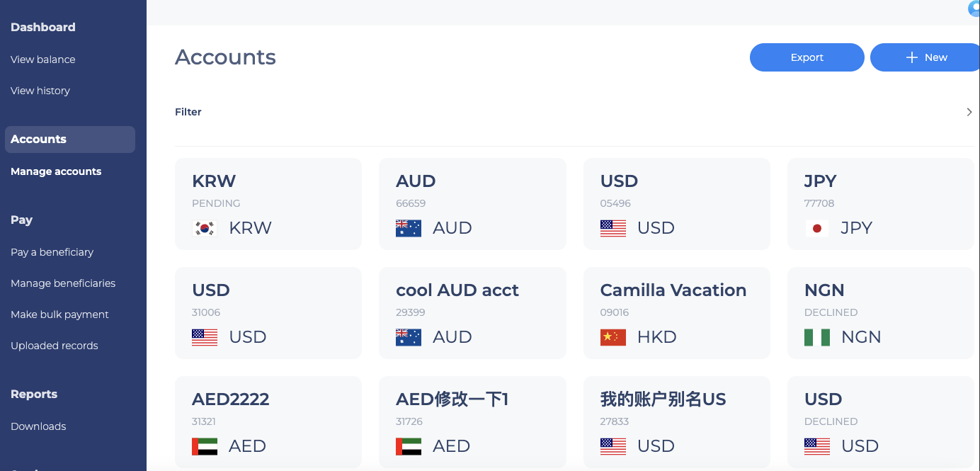Select Manage beneficiaries in sidebar
The image size is (980, 471).
coord(63,283)
